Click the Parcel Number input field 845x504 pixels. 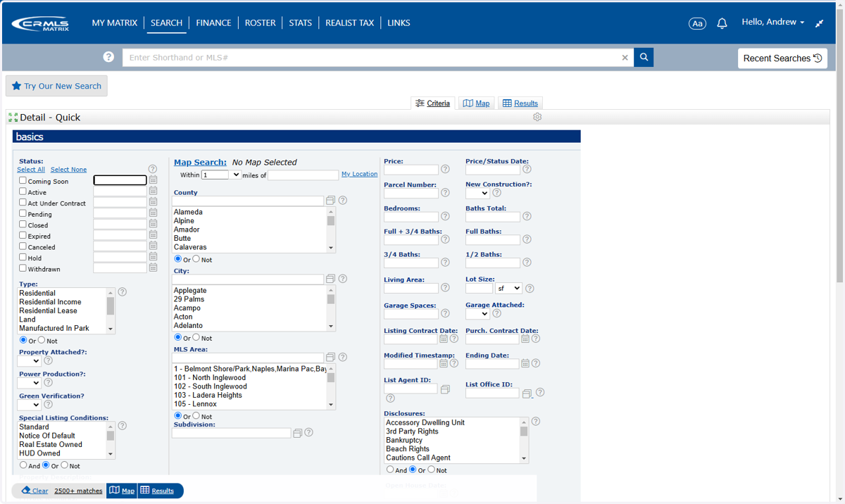tap(411, 194)
